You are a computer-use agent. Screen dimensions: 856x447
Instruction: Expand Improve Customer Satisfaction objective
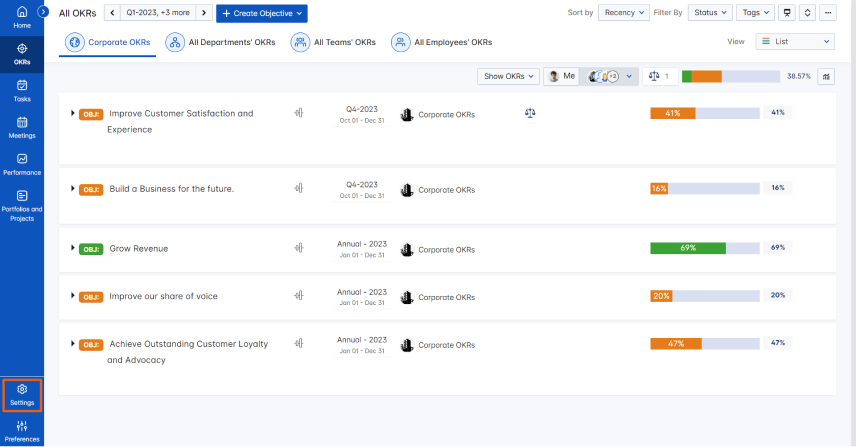tap(72, 113)
